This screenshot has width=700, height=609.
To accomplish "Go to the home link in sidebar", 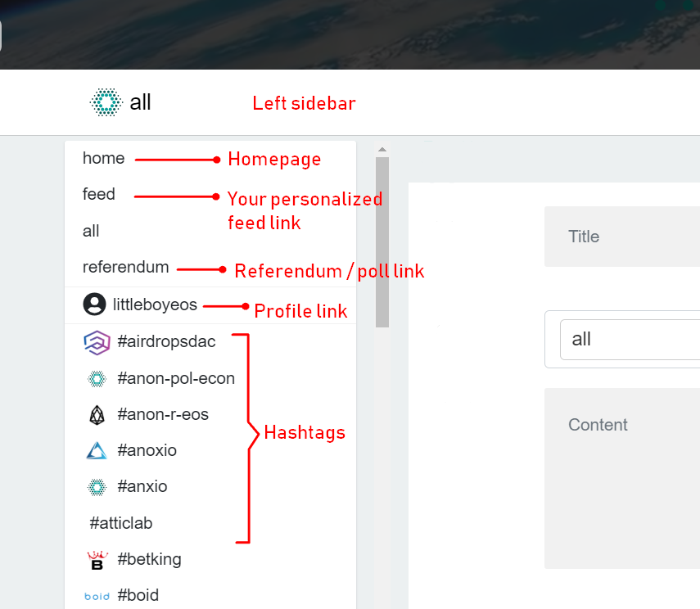I will tap(104, 158).
